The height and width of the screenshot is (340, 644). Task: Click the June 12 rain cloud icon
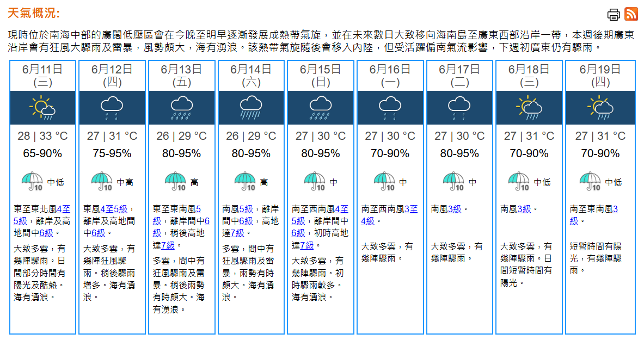112,107
